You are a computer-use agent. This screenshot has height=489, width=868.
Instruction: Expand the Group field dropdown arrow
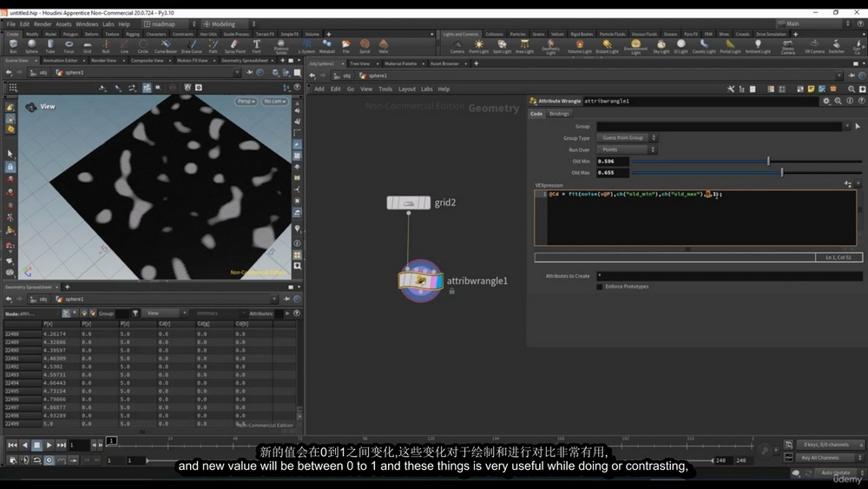[847, 126]
